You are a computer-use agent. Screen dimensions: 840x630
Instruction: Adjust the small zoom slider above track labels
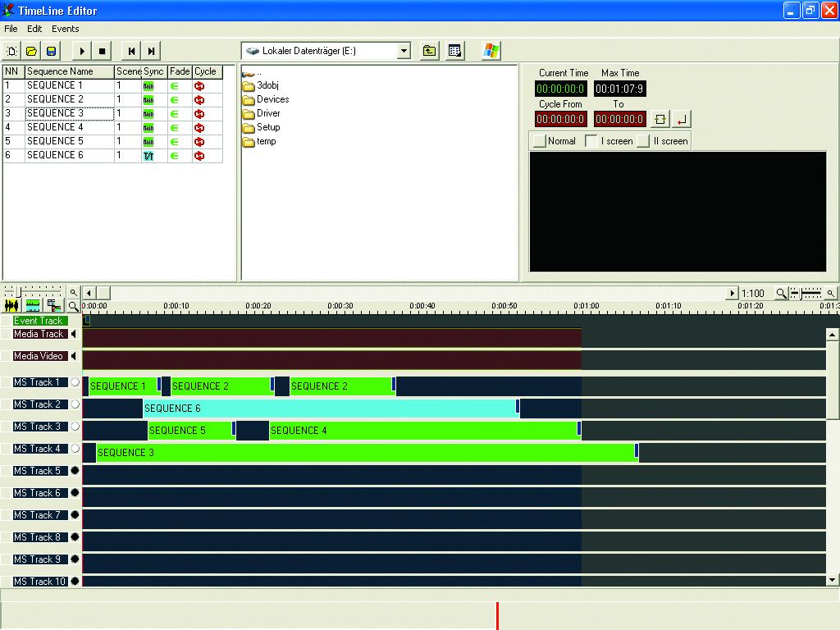18,292
